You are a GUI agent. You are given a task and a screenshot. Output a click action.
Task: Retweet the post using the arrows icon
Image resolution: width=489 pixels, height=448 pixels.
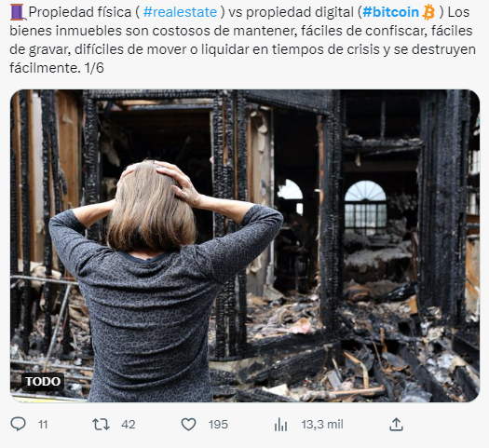pos(101,425)
